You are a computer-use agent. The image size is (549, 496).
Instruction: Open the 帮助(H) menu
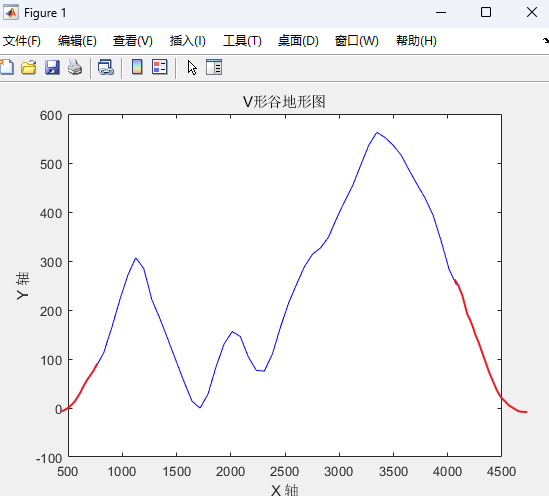pos(416,41)
